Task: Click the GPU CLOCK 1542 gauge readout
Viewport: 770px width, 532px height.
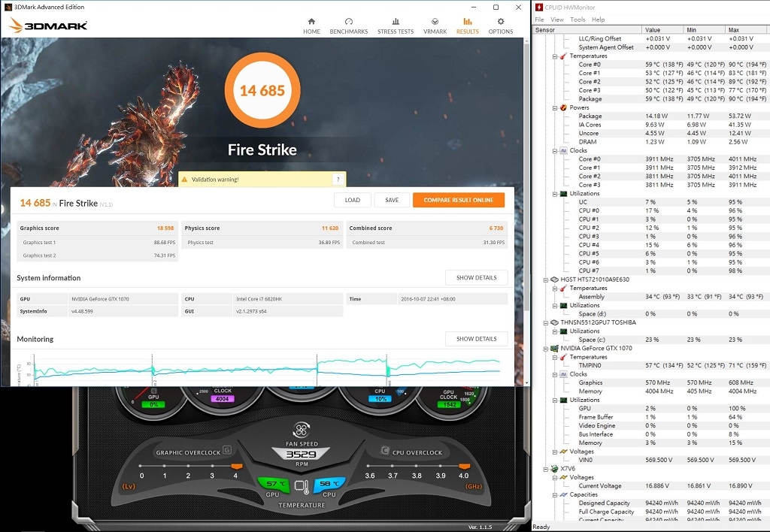Action: tap(449, 405)
